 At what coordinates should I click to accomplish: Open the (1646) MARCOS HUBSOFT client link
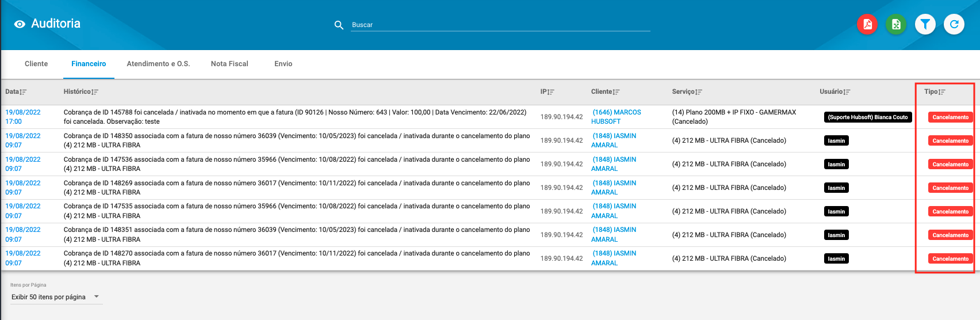[616, 117]
